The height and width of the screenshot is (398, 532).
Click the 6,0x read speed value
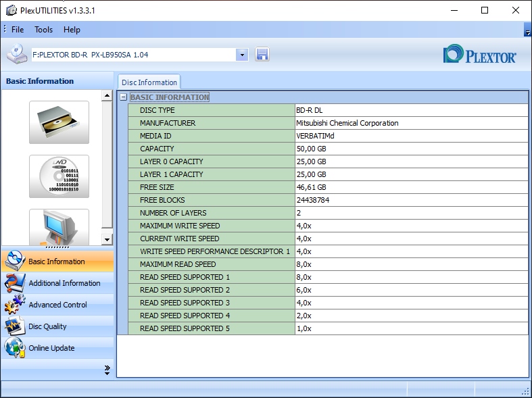[x=304, y=290]
